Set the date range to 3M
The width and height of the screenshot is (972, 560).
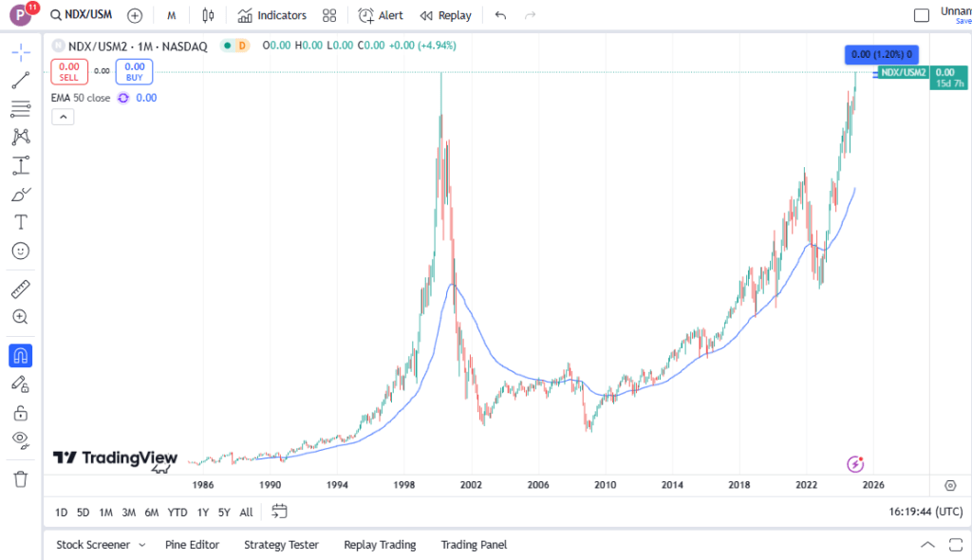coord(128,513)
